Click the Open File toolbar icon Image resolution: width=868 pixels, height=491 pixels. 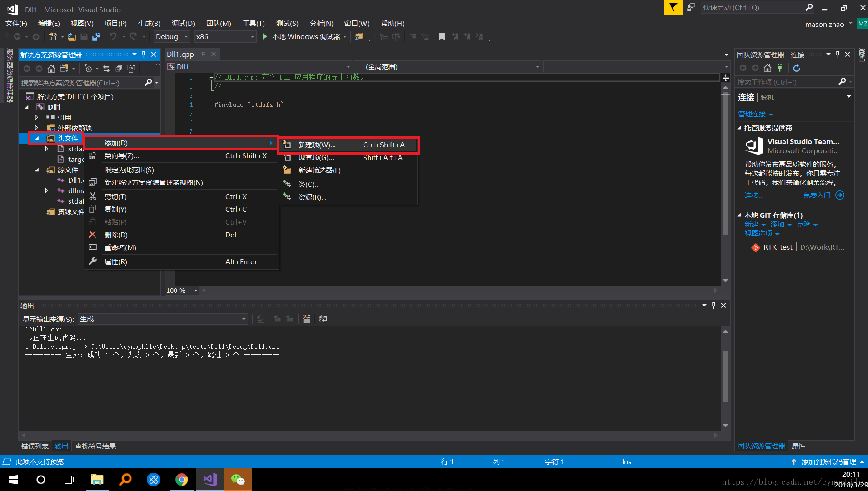(x=71, y=36)
